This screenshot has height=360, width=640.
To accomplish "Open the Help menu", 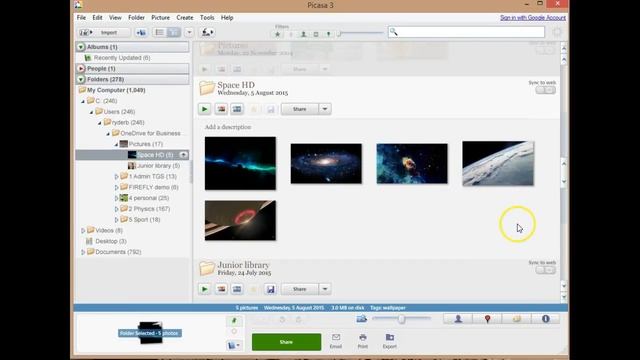I will click(227, 18).
